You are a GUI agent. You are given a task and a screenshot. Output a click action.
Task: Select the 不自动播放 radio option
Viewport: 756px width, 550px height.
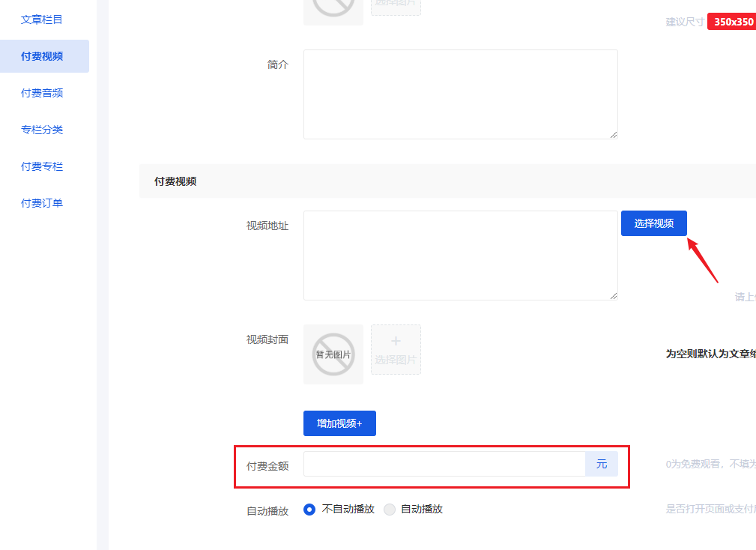click(309, 509)
